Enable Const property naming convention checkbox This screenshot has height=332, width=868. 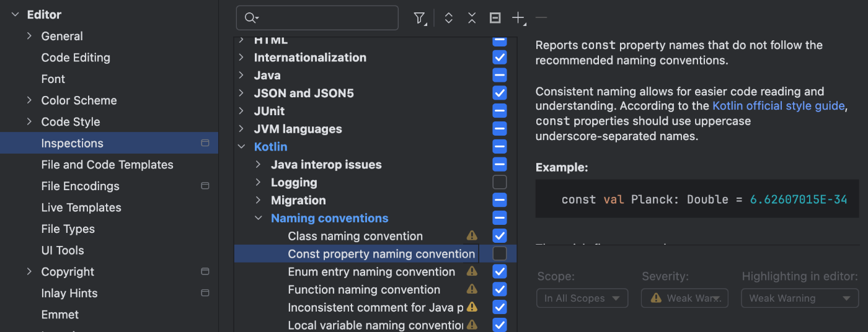(x=500, y=253)
